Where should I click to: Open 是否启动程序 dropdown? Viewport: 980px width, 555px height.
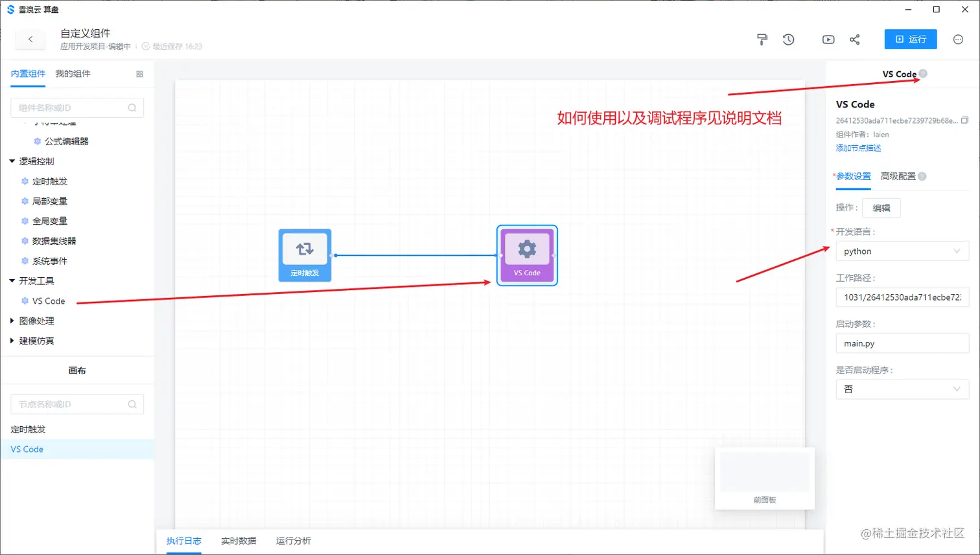[902, 389]
